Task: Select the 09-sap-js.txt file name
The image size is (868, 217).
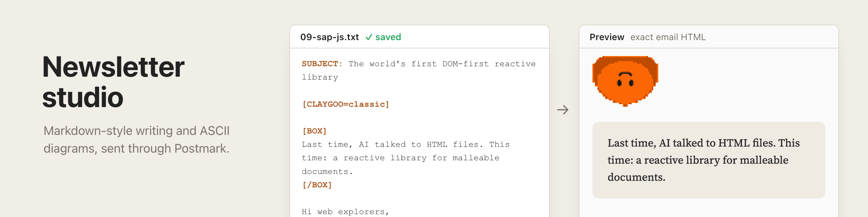Action: (329, 37)
